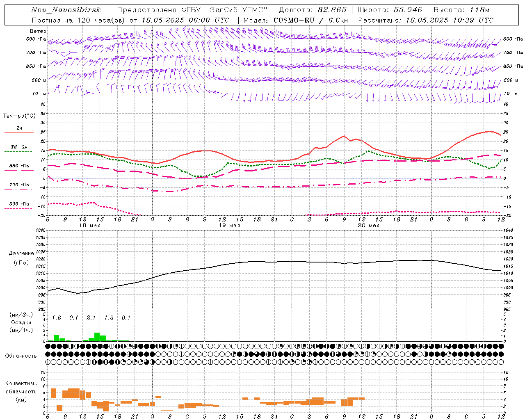Click the tallest green precipitation bar

tap(97, 337)
